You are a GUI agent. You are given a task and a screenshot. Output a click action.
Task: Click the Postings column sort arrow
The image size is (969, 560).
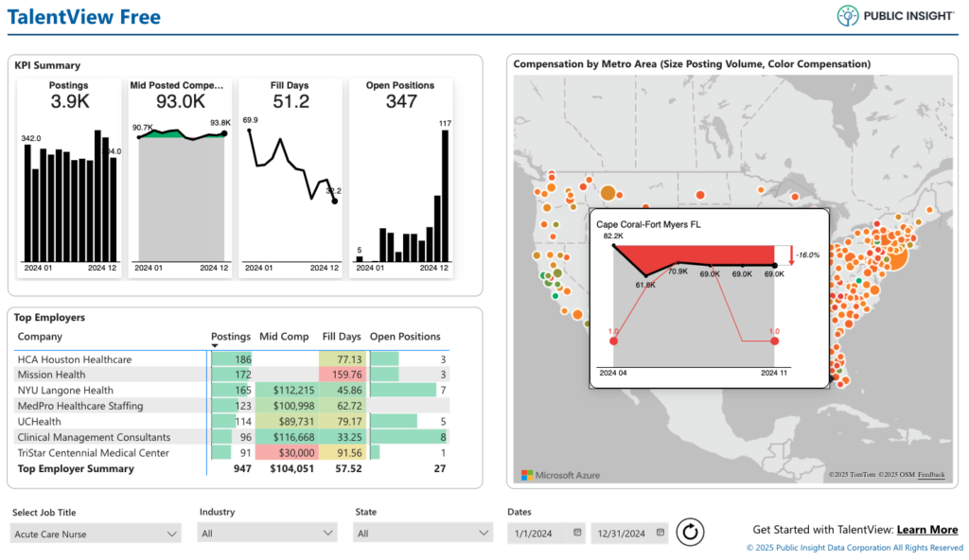coord(215,346)
